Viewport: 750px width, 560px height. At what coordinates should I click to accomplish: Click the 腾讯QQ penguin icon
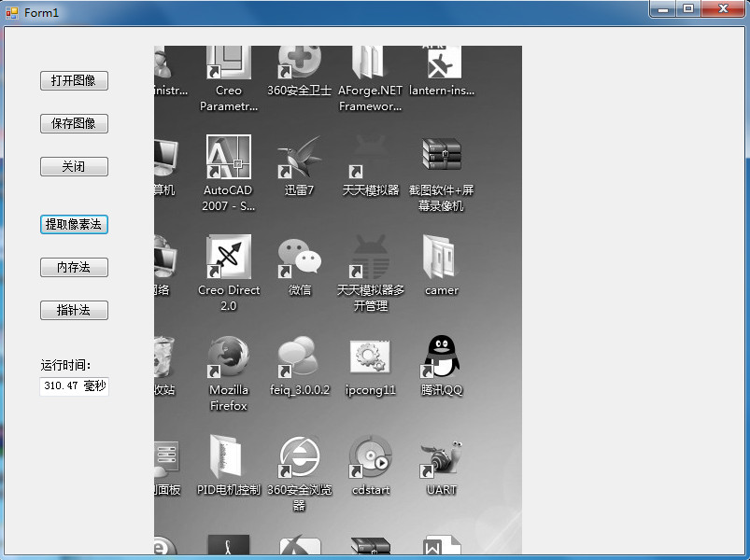[441, 357]
